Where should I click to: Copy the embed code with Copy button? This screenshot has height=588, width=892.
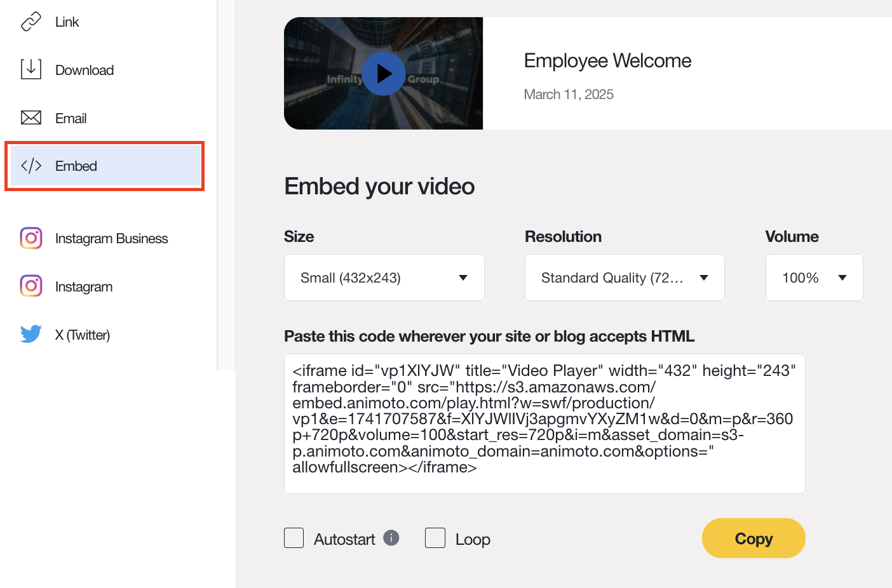[753, 538]
